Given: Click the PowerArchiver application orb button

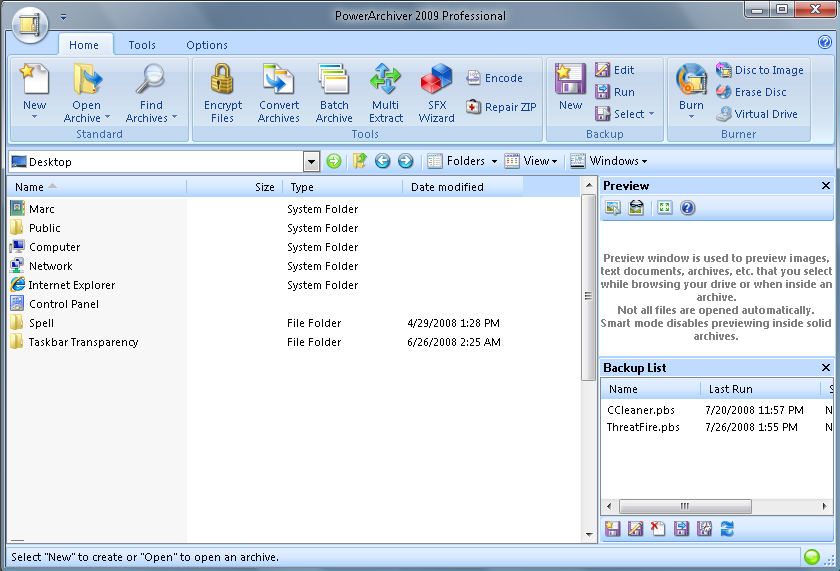Looking at the screenshot, I should pyautogui.click(x=30, y=25).
